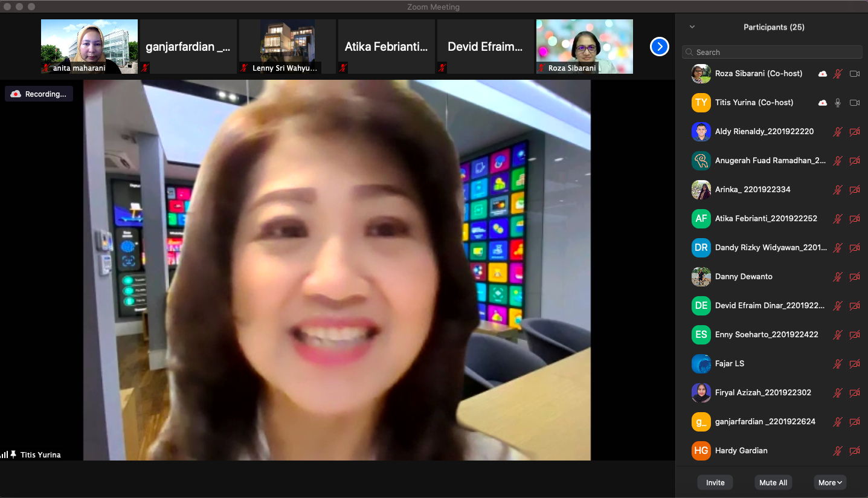Screen dimensions: 868x498
Task: Toggle mute for Fajar LS
Action: (837, 364)
